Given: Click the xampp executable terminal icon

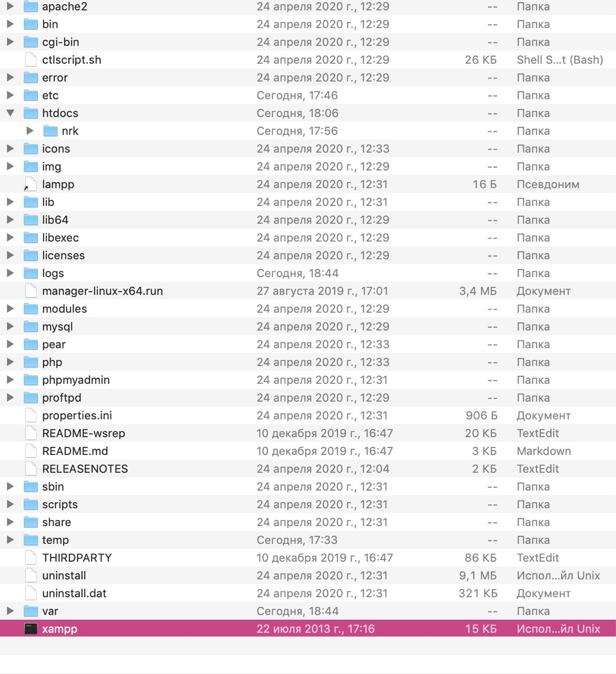Looking at the screenshot, I should coord(31,629).
